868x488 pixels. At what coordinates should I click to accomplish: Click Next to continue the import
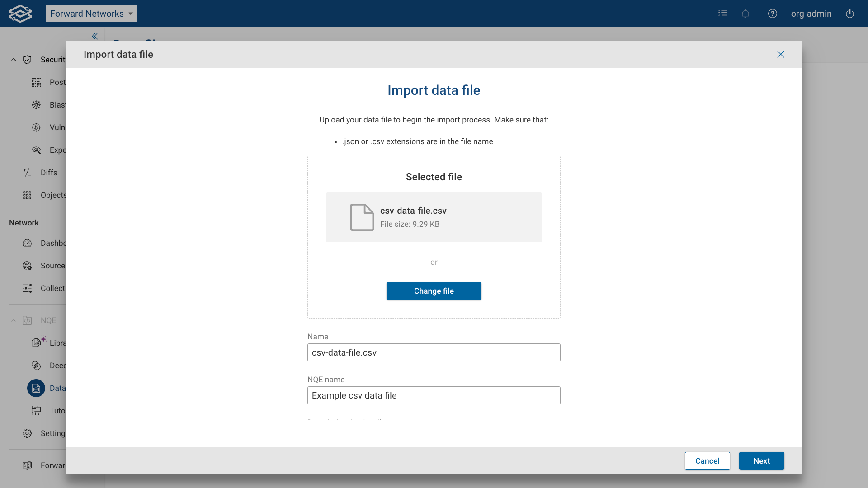(761, 461)
